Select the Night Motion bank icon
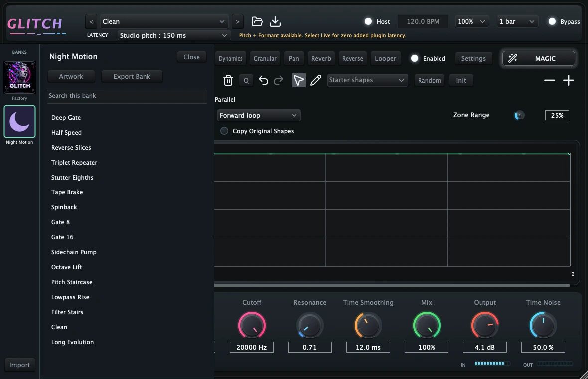The height and width of the screenshot is (379, 588). pyautogui.click(x=19, y=122)
